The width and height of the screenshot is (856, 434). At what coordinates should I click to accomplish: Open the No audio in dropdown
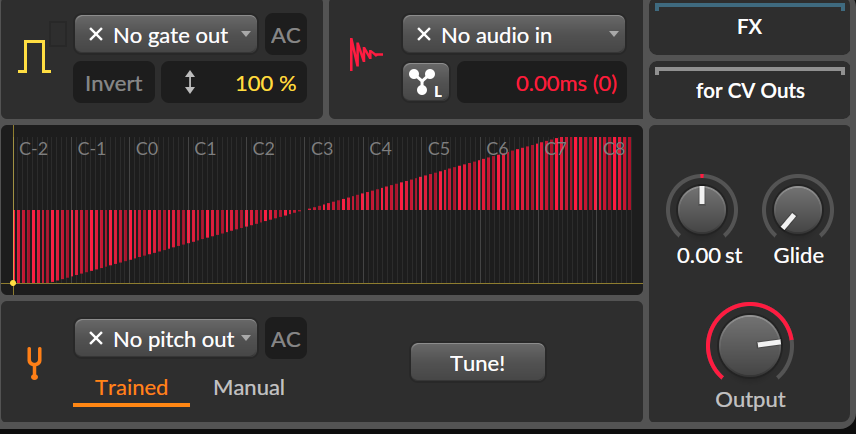514,34
